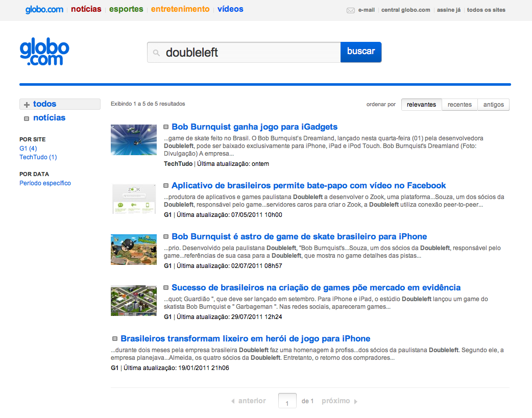Click 'Última atualização: 07/05/2011 10h00' text
The image size is (532, 418).
coord(229,215)
